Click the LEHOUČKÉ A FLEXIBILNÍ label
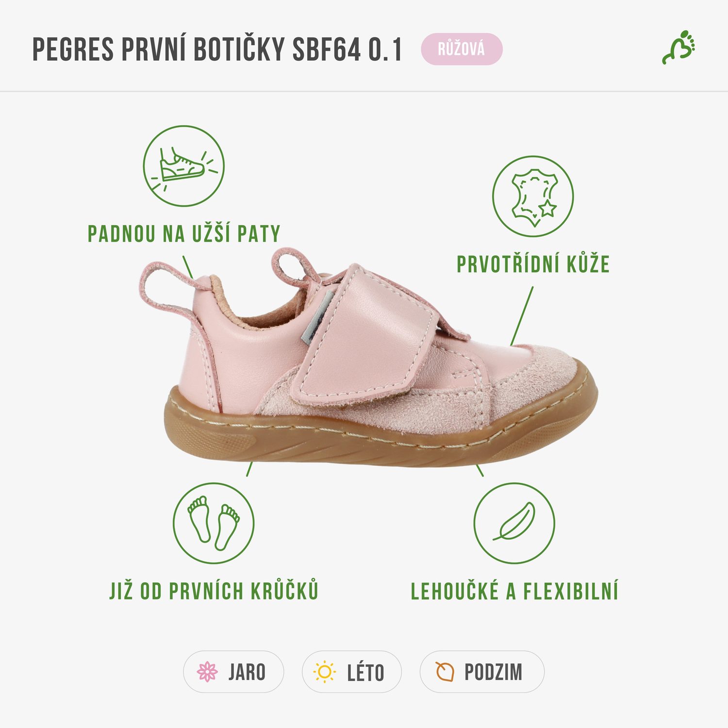Viewport: 728px width, 728px height. click(514, 591)
